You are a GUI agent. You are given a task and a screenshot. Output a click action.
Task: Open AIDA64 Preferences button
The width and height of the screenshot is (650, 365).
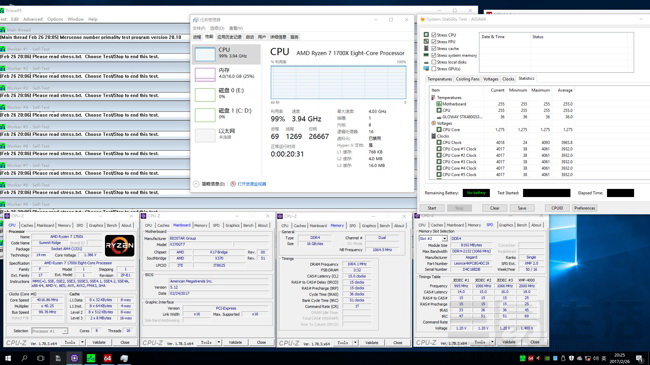(x=585, y=208)
